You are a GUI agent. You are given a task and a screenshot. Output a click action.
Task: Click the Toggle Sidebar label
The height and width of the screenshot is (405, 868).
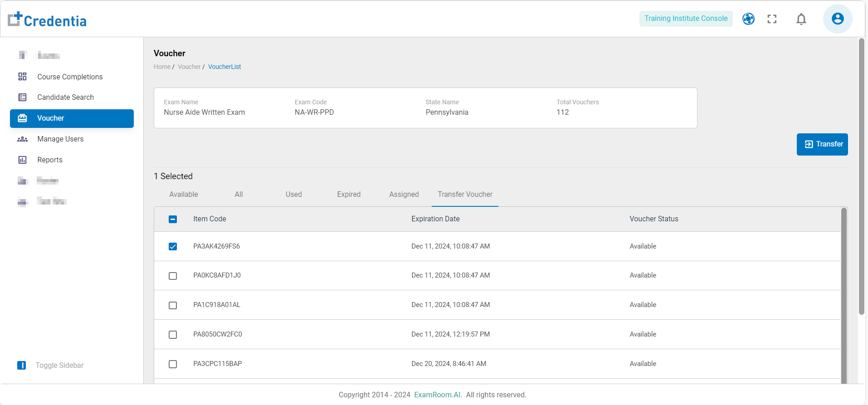[59, 366]
